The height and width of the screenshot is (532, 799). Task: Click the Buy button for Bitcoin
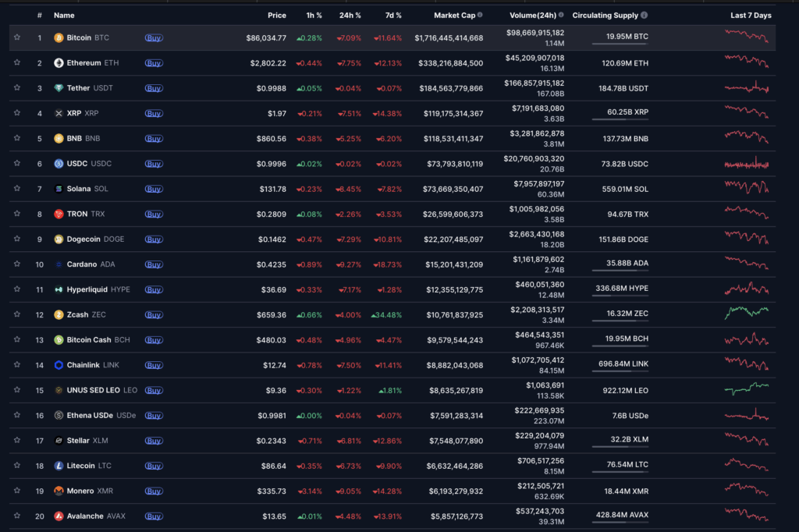(x=154, y=37)
